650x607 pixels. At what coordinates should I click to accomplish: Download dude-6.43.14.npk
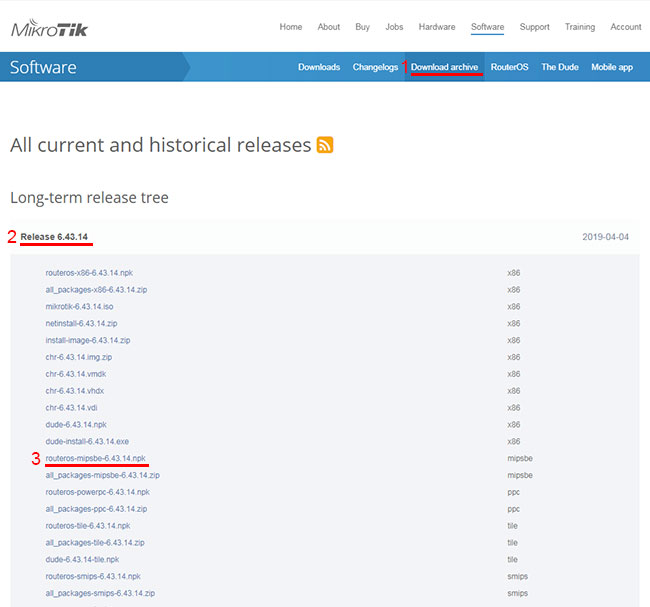tap(76, 425)
